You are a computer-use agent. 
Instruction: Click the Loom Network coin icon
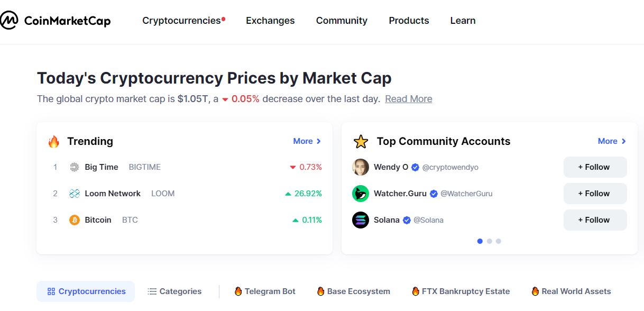75,194
